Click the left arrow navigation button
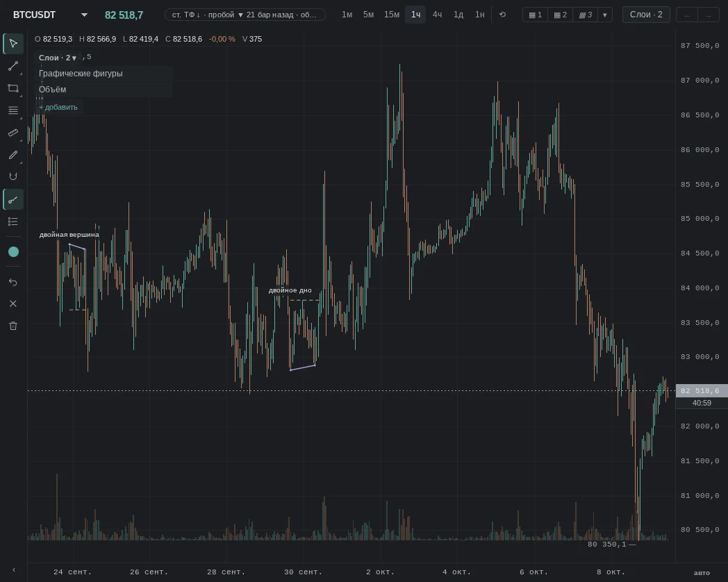The width and height of the screenshot is (728, 582). (687, 15)
